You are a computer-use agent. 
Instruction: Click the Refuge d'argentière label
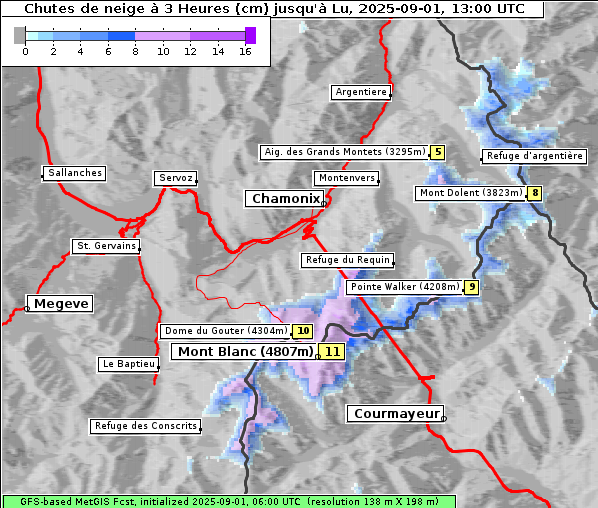click(534, 156)
